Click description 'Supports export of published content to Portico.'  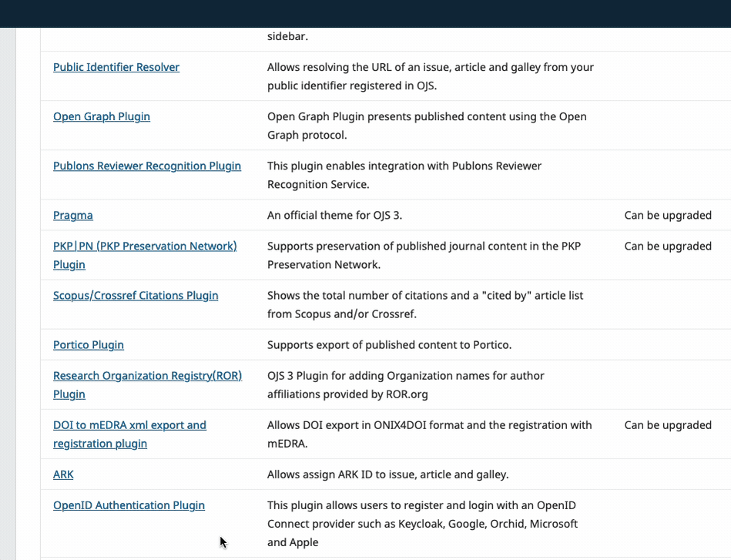click(389, 345)
